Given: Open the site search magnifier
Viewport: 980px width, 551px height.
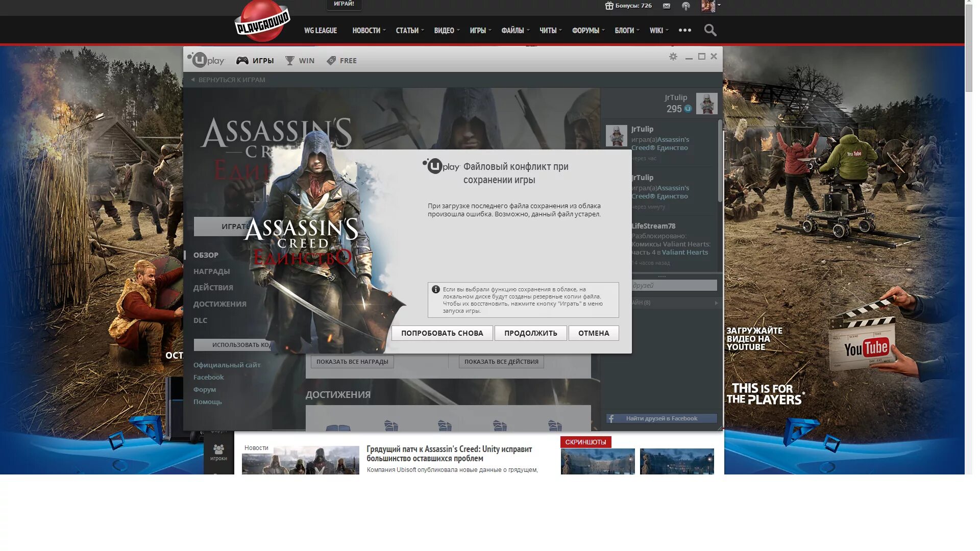Looking at the screenshot, I should coord(710,30).
